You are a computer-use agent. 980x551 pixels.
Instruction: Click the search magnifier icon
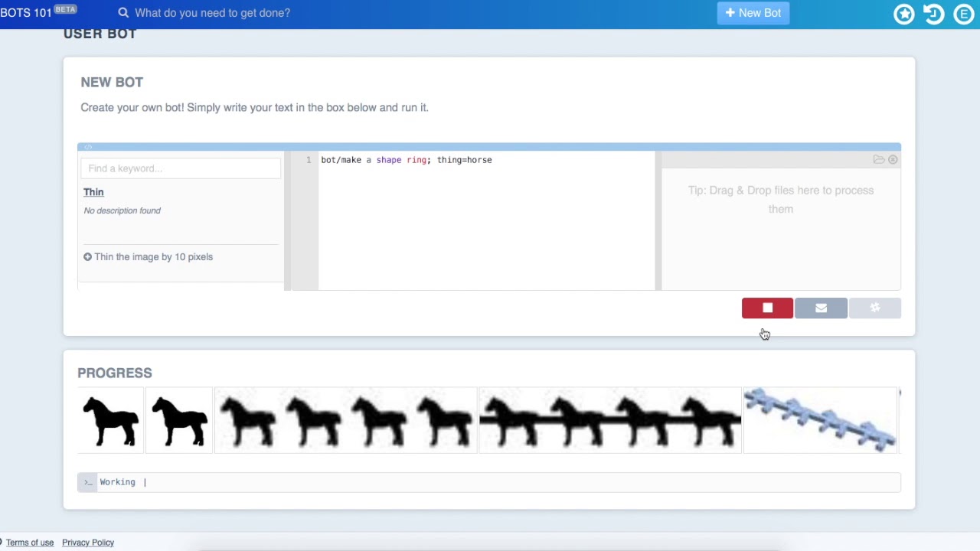(123, 13)
